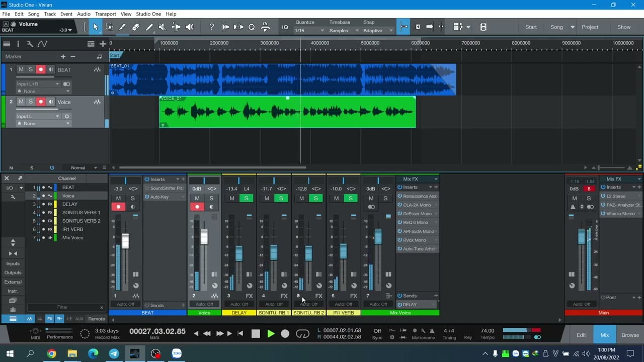Select DELAY in the channel list
Screen dimensions: 644x362
tap(70, 204)
